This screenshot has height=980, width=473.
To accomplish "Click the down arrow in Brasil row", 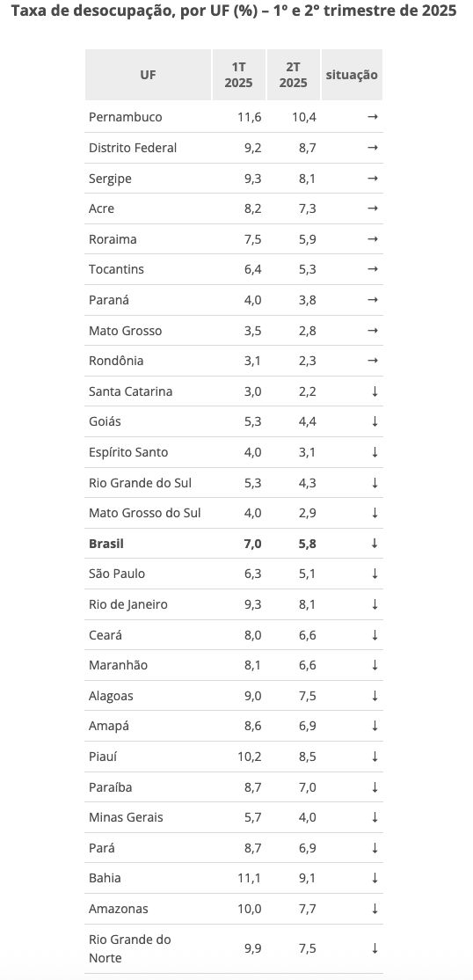I will point(375,543).
